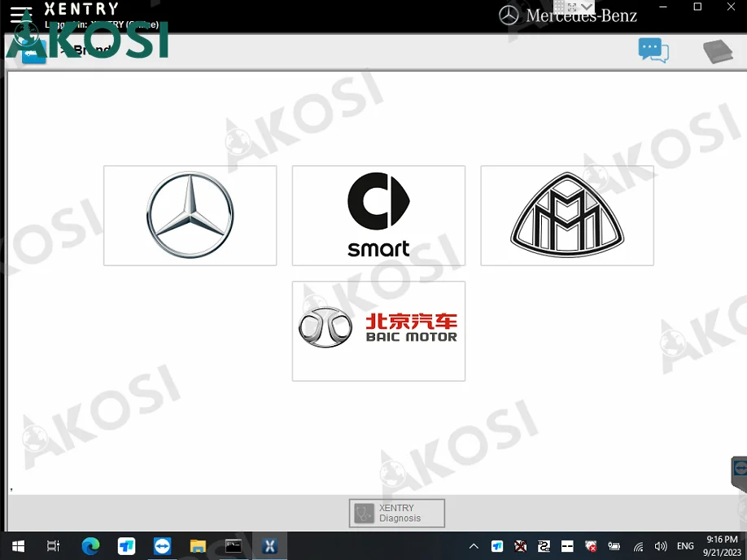The image size is (747, 560).
Task: Open the volume control in system tray
Action: tap(661, 546)
